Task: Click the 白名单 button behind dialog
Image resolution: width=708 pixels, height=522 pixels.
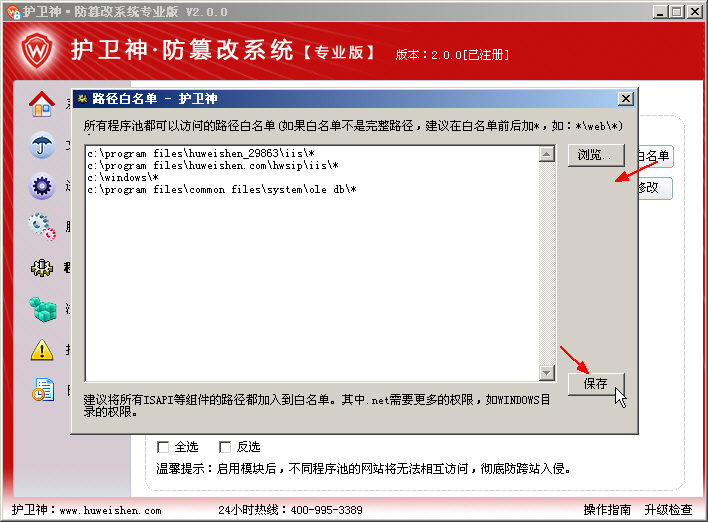Action: click(655, 156)
